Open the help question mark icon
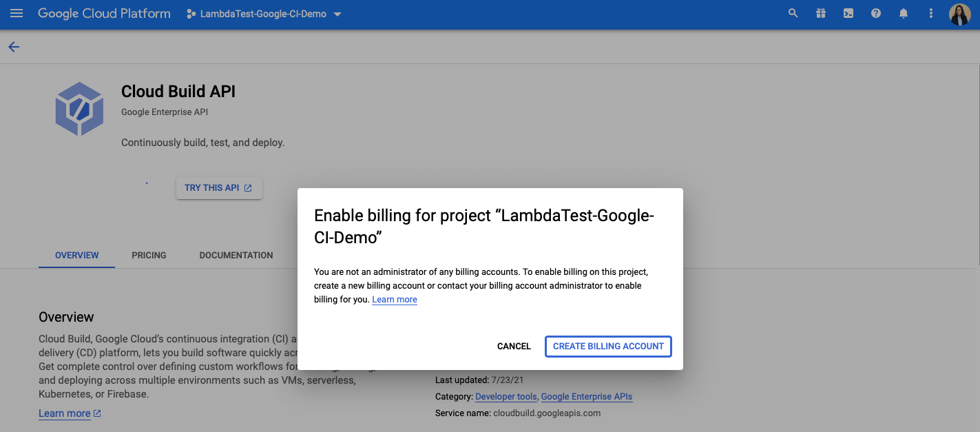This screenshot has height=432, width=980. click(x=875, y=13)
